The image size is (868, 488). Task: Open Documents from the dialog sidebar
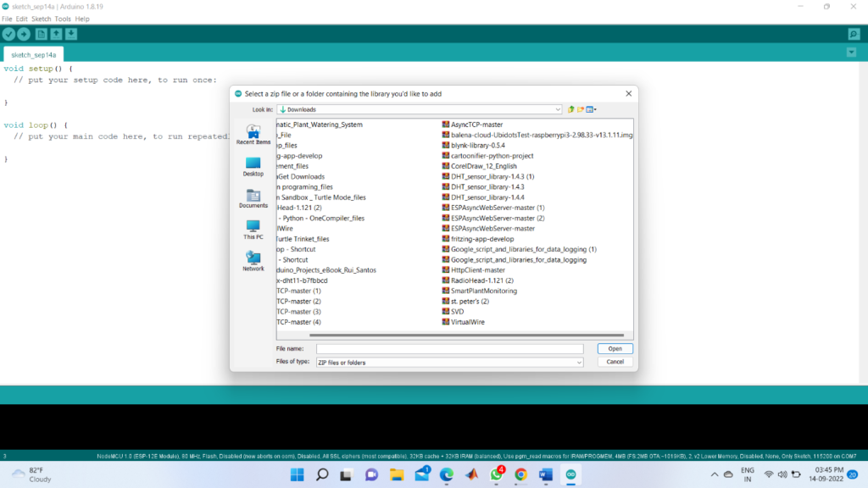pyautogui.click(x=253, y=198)
